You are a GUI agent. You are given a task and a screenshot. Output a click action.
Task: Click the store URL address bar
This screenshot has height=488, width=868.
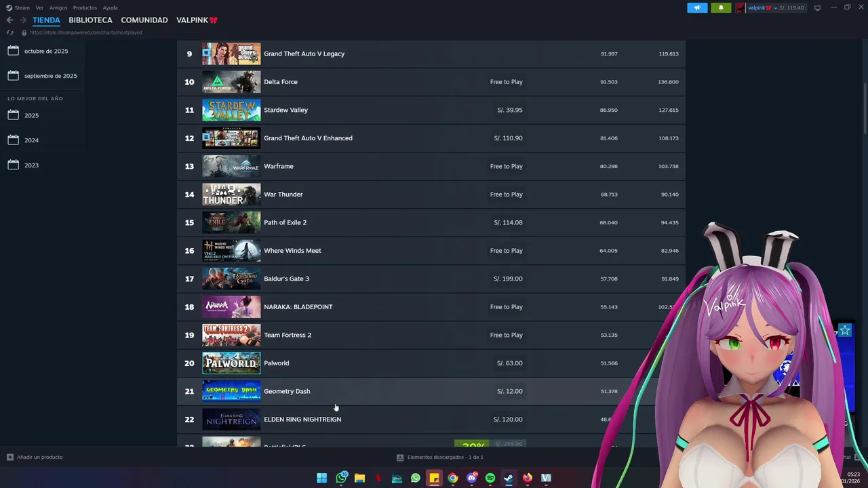[x=86, y=33]
